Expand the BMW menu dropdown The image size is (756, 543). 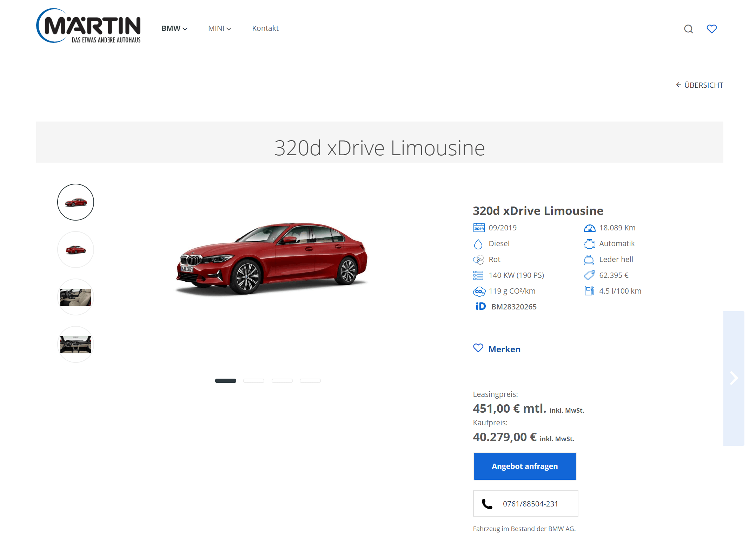point(174,28)
